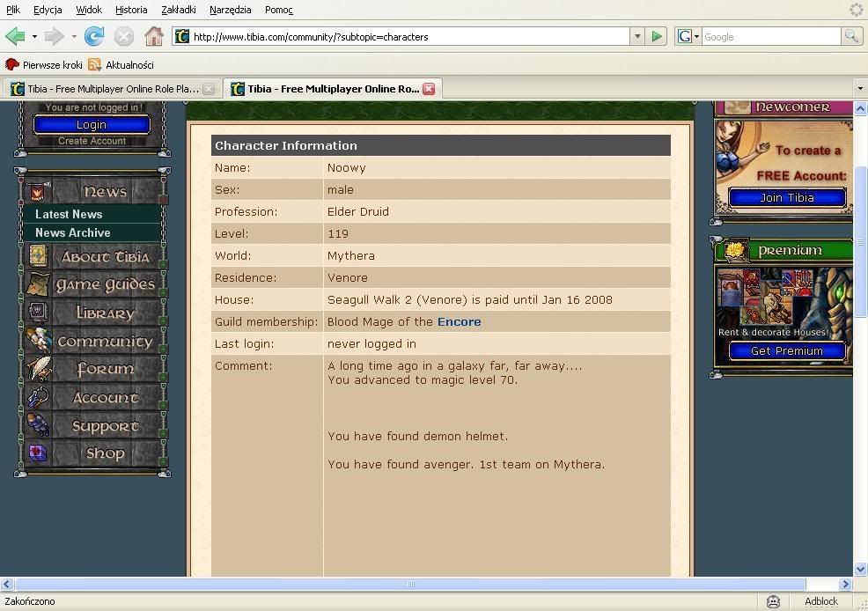Click the horizontal scrollbar left arrow

tap(7, 584)
